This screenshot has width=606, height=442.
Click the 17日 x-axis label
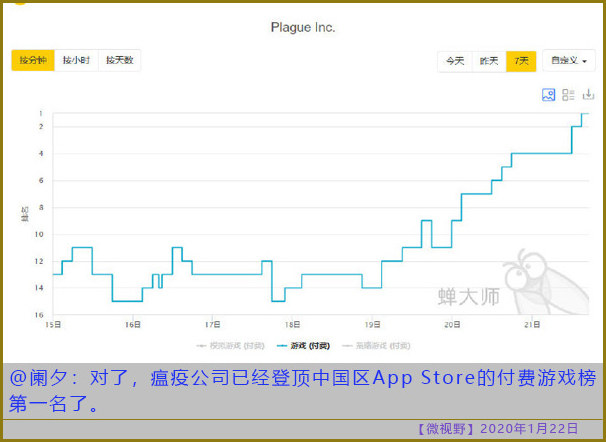tap(213, 325)
